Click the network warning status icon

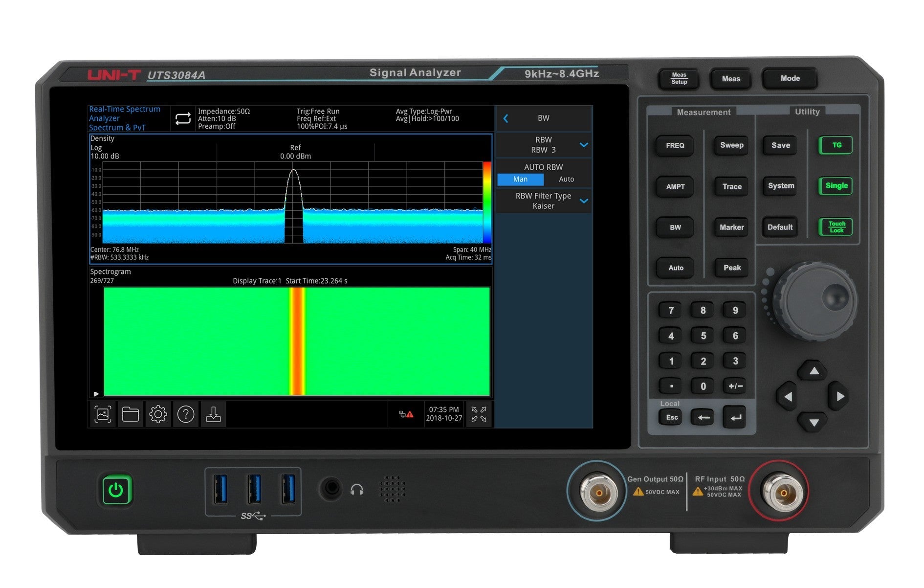[x=406, y=414]
